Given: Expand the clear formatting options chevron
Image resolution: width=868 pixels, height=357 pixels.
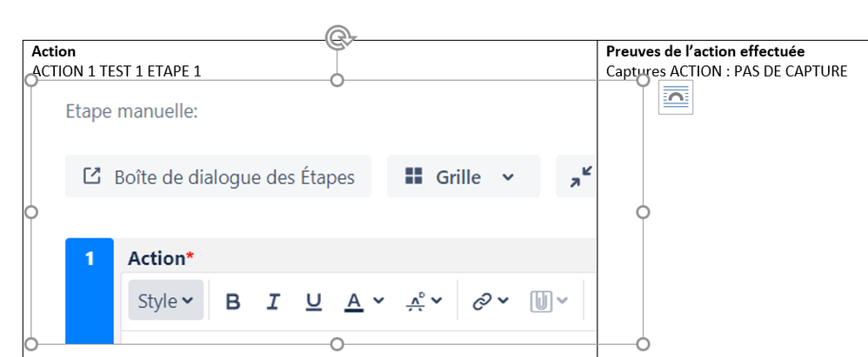Looking at the screenshot, I should point(437,301).
